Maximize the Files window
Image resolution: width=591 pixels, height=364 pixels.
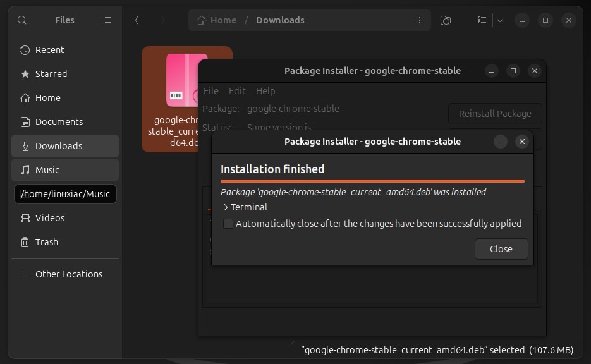[x=545, y=20]
